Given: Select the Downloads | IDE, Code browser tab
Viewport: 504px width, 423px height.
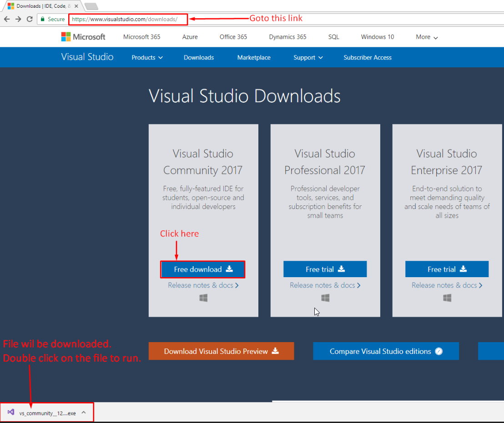Looking at the screenshot, I should click(43, 6).
